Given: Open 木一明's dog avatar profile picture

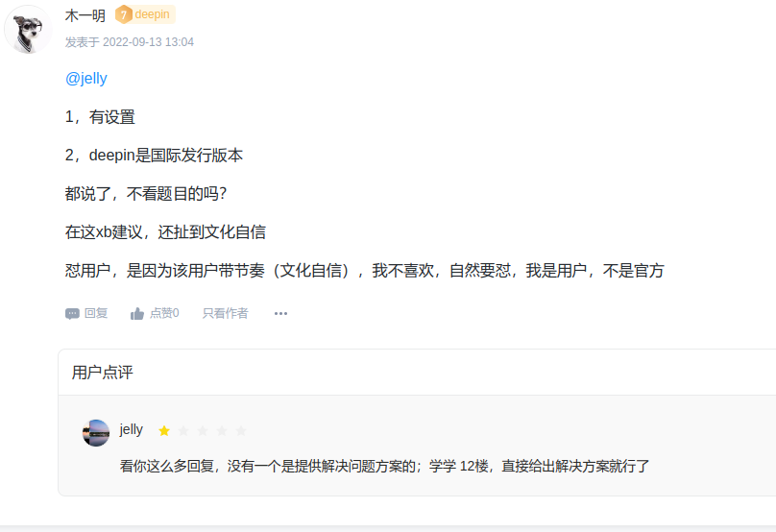Looking at the screenshot, I should [29, 30].
